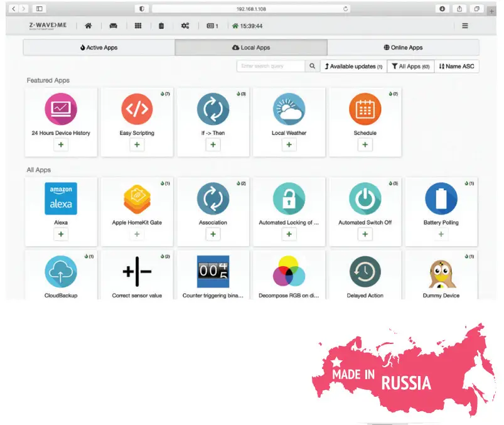Open the Apple HomeKit Gate icon
This screenshot has height=425, width=504.
[x=137, y=199]
